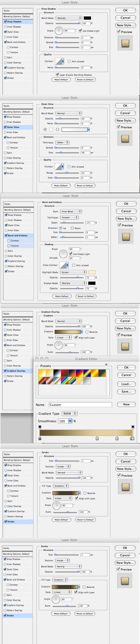Click Make Default in Drop Shadow dialog
140x644 pixels.
pos(61,79)
